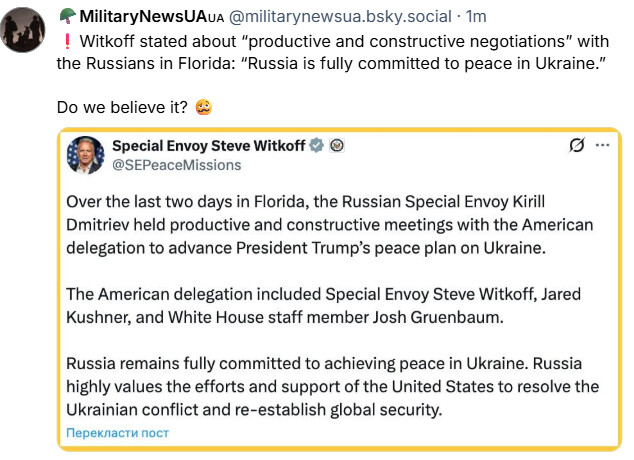Open the MilitaryNewsUA profile avatar

(x=26, y=28)
